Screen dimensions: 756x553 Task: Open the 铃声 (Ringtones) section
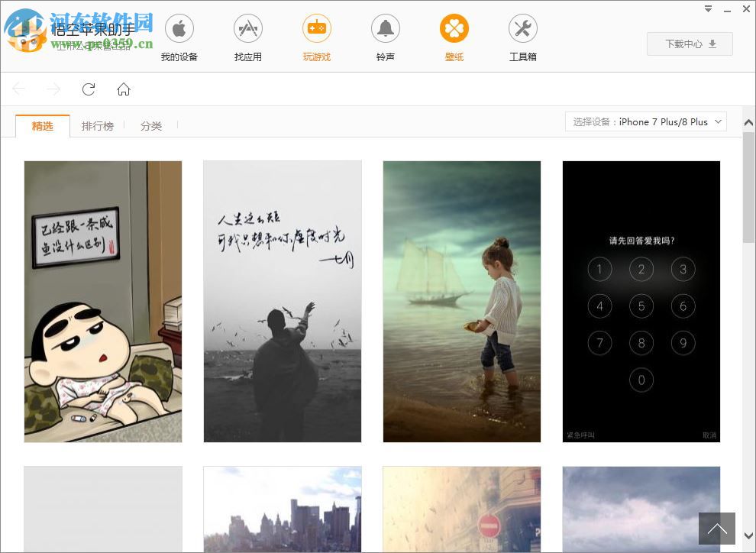coord(385,37)
